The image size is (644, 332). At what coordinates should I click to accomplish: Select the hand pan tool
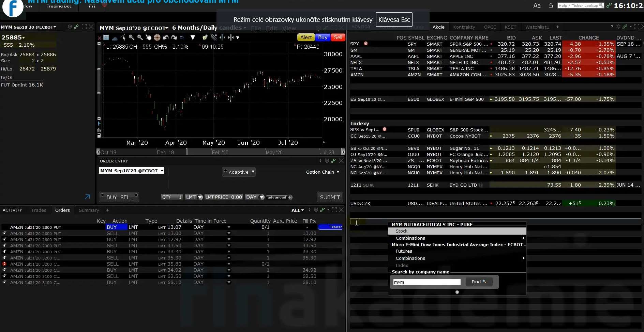pos(148,37)
